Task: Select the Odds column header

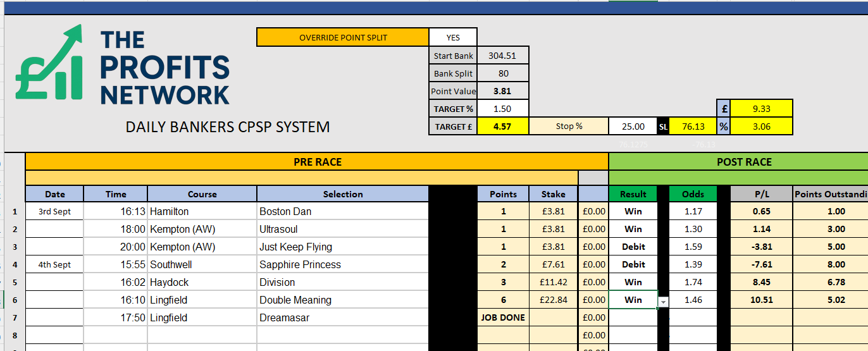Action: click(x=693, y=194)
